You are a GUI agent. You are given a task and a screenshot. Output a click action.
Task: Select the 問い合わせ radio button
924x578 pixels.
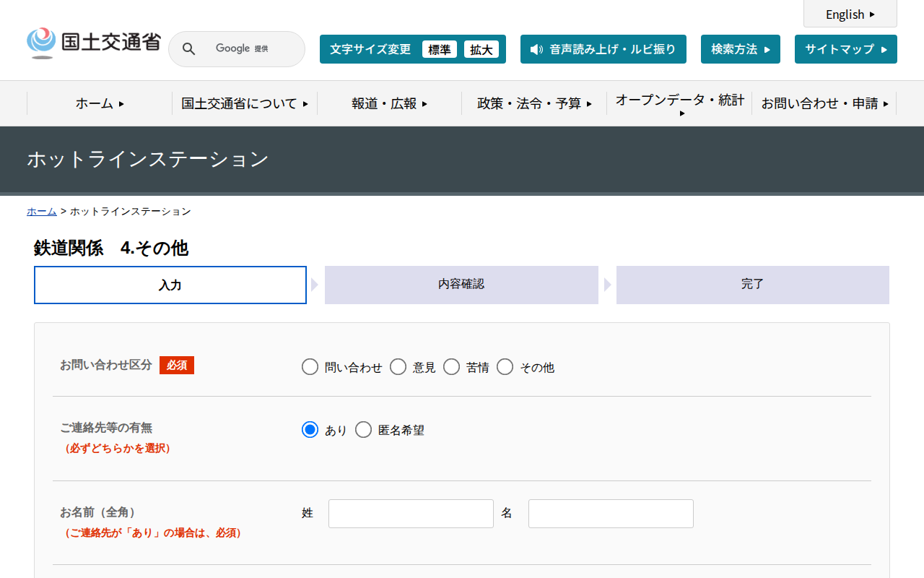pos(310,367)
